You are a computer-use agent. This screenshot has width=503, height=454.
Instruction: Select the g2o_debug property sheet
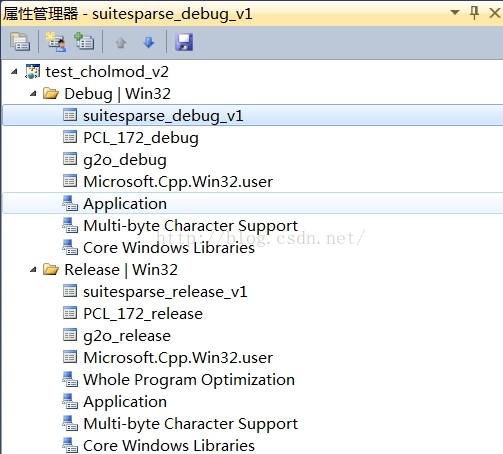pyautogui.click(x=125, y=160)
